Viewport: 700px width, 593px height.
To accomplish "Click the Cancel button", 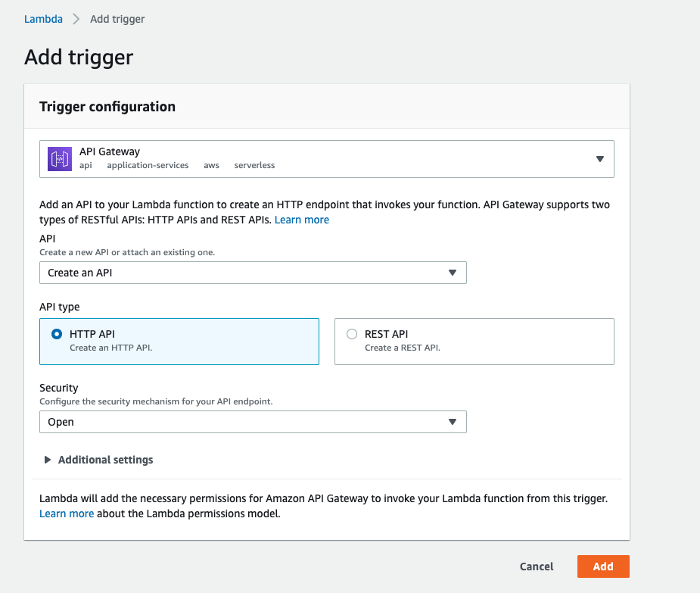I will [x=537, y=566].
